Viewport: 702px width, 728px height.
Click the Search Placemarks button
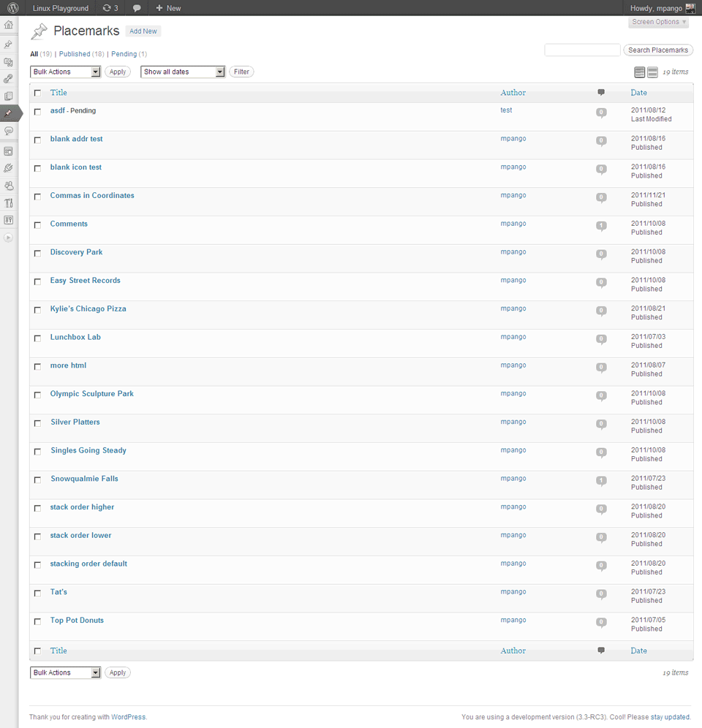[658, 50]
